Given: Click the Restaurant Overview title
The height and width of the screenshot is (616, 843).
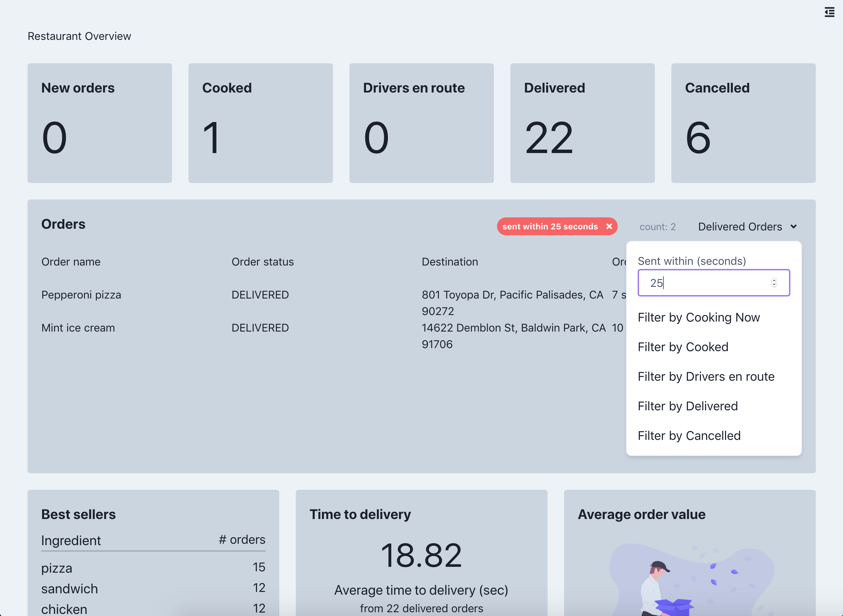Looking at the screenshot, I should pyautogui.click(x=79, y=36).
